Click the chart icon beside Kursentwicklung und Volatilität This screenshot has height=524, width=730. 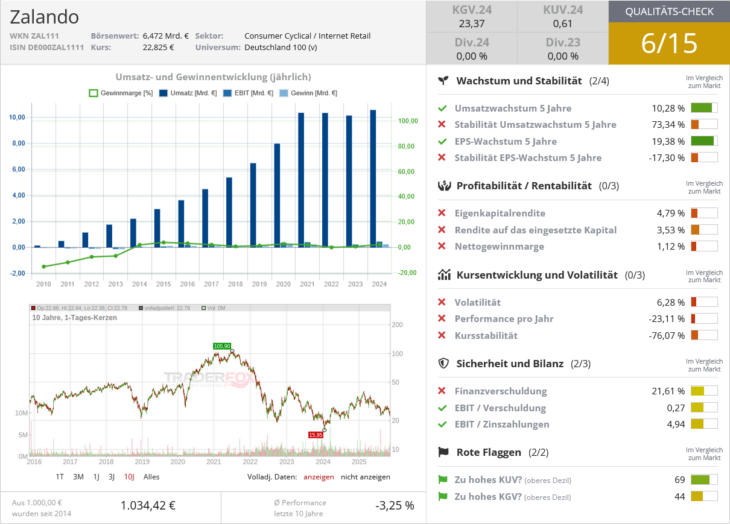444,274
